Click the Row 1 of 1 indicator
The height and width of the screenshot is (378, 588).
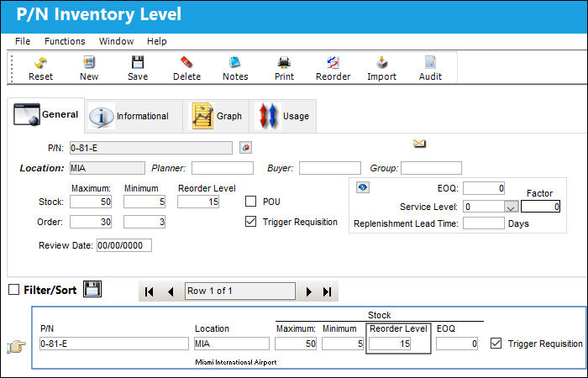(x=240, y=291)
